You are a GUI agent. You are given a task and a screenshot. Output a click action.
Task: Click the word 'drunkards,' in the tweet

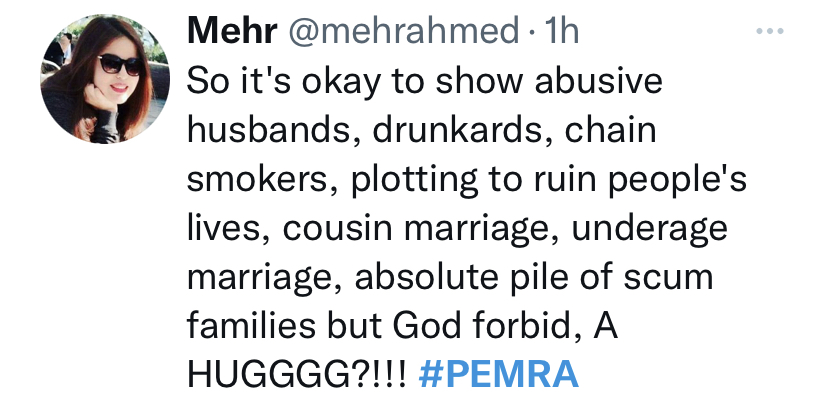(458, 130)
